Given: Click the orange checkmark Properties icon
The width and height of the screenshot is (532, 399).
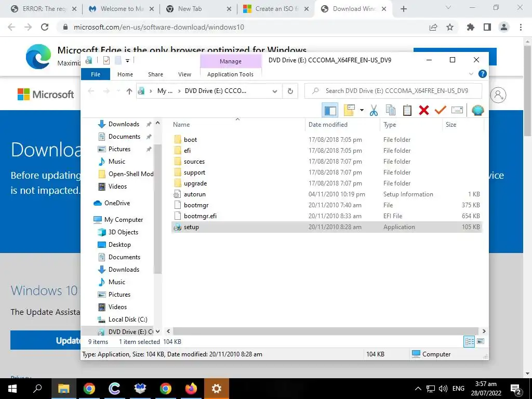Looking at the screenshot, I should [x=441, y=110].
